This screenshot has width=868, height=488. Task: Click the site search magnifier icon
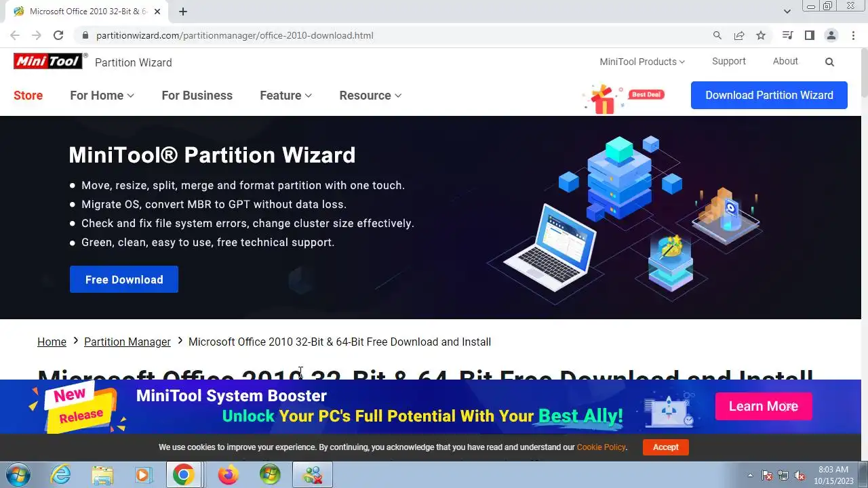click(829, 62)
